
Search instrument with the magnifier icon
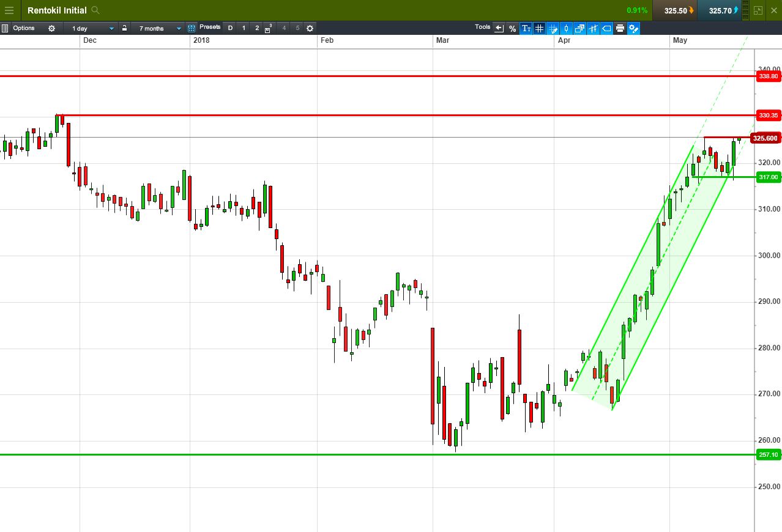(95, 10)
